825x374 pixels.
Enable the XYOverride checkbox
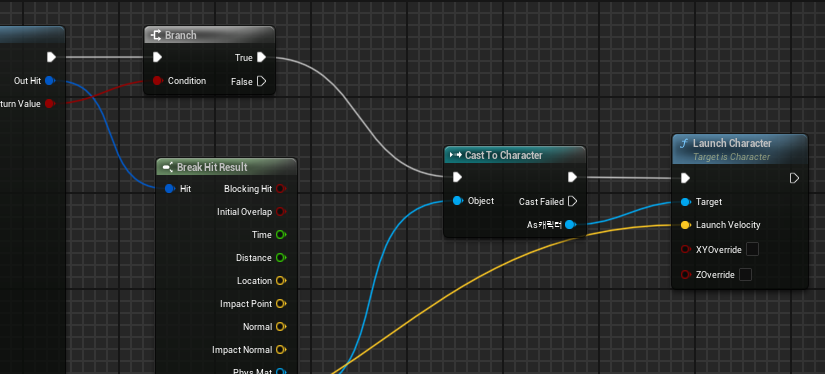[752, 249]
